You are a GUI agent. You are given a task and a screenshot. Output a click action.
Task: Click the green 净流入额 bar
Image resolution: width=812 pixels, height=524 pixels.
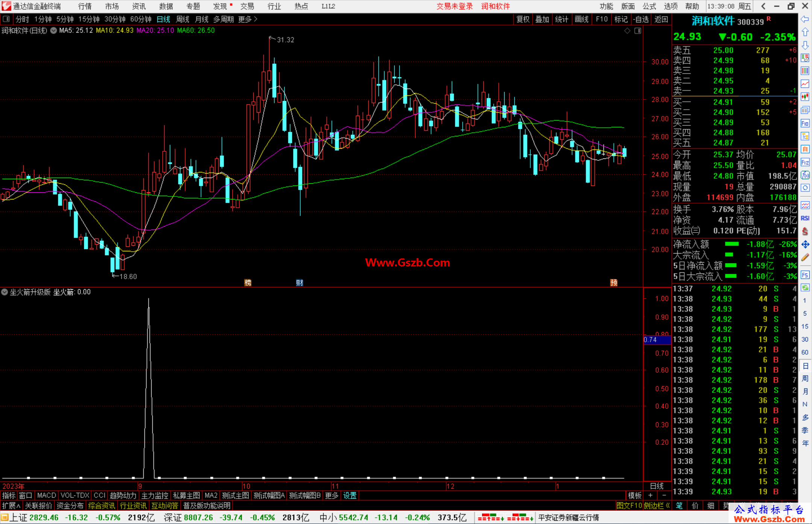[x=732, y=244]
